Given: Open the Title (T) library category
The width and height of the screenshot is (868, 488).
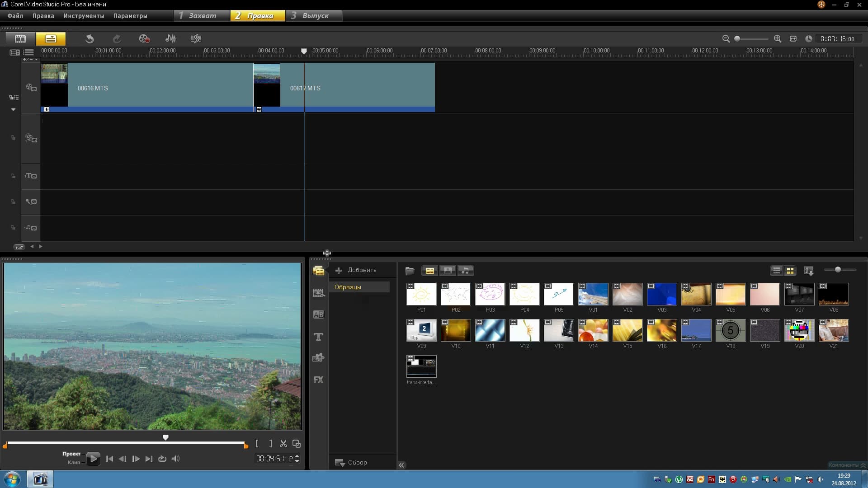Looking at the screenshot, I should pyautogui.click(x=318, y=337).
